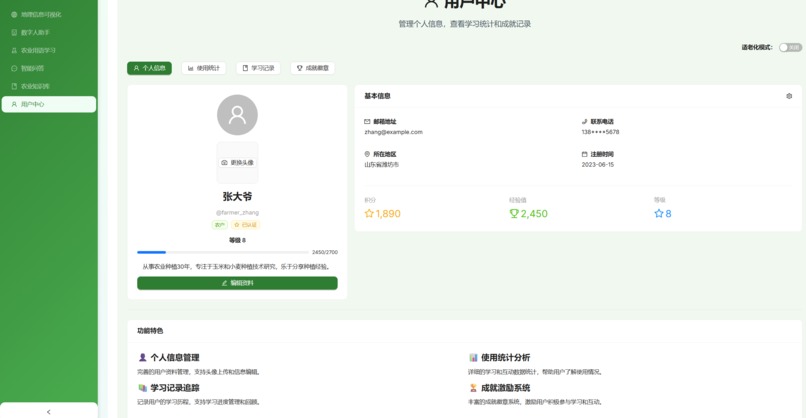Screen dimensions: 806x418
Task: Open 数字人助手 via its sidebar icon
Action: point(14,32)
